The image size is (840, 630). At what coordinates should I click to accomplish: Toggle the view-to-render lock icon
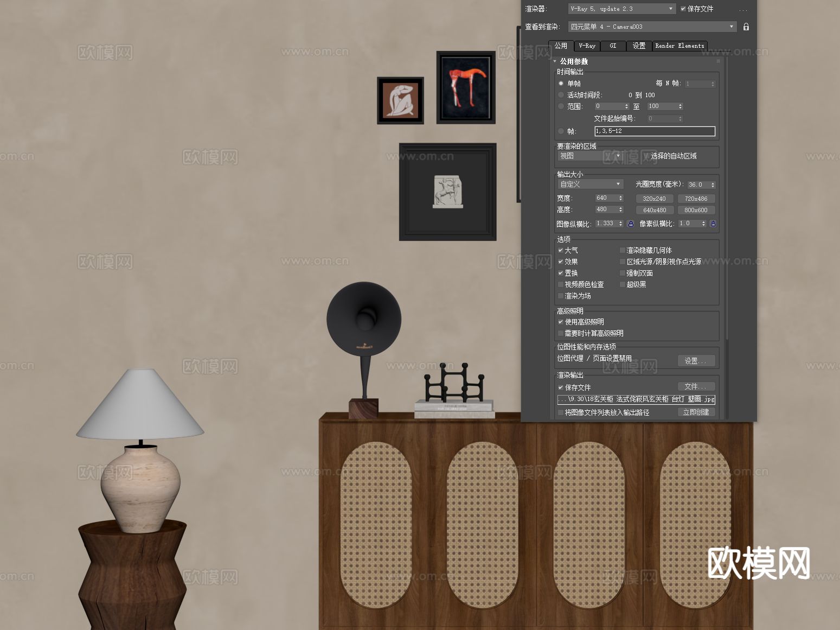pyautogui.click(x=746, y=27)
